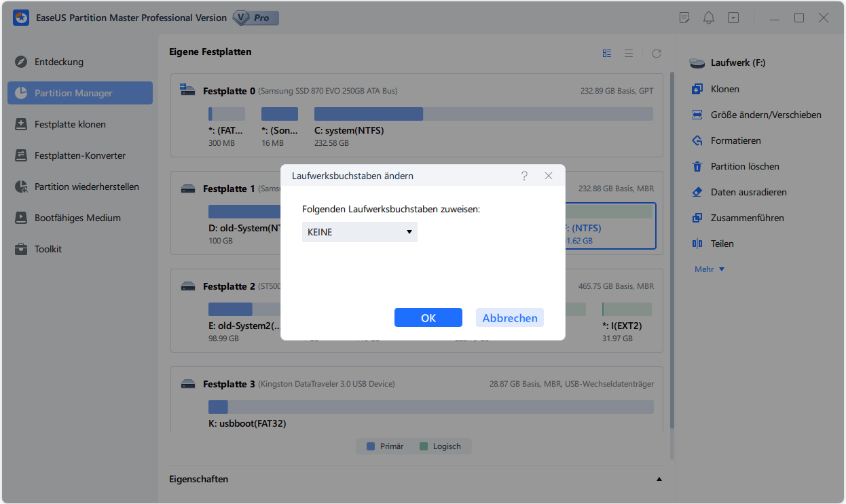Collapse the Eigenschaften section

click(658, 479)
